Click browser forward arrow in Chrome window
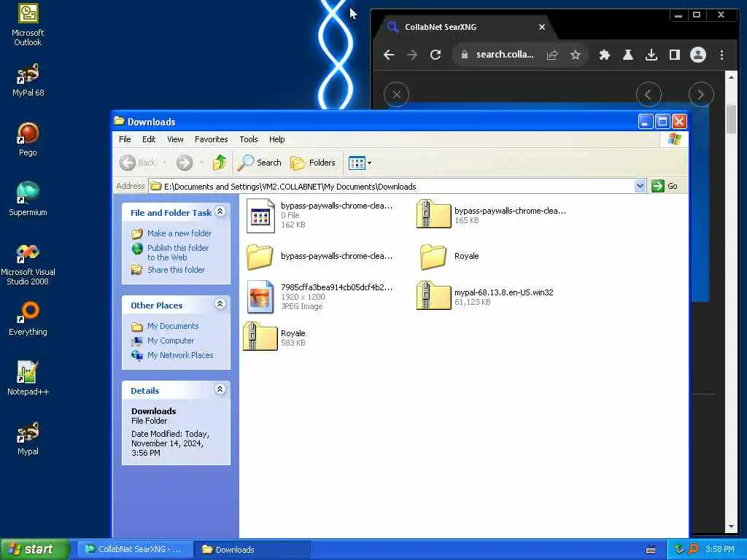 click(412, 55)
